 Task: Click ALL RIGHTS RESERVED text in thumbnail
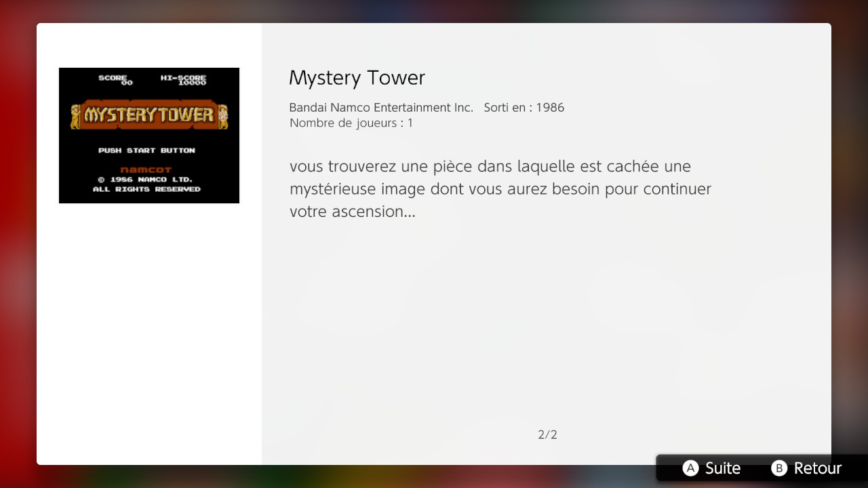click(146, 189)
